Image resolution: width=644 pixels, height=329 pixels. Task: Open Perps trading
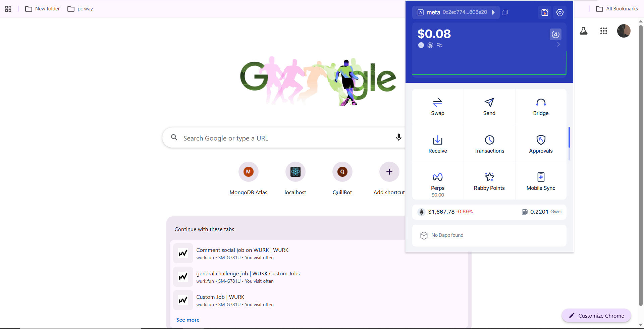click(x=438, y=182)
